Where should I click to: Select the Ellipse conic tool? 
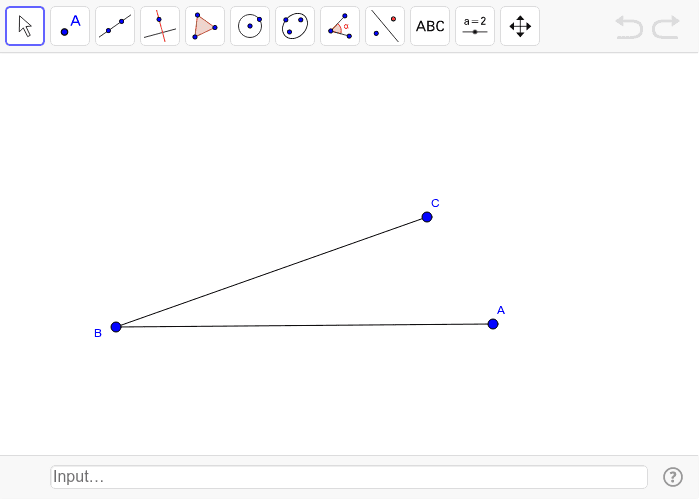click(x=295, y=26)
